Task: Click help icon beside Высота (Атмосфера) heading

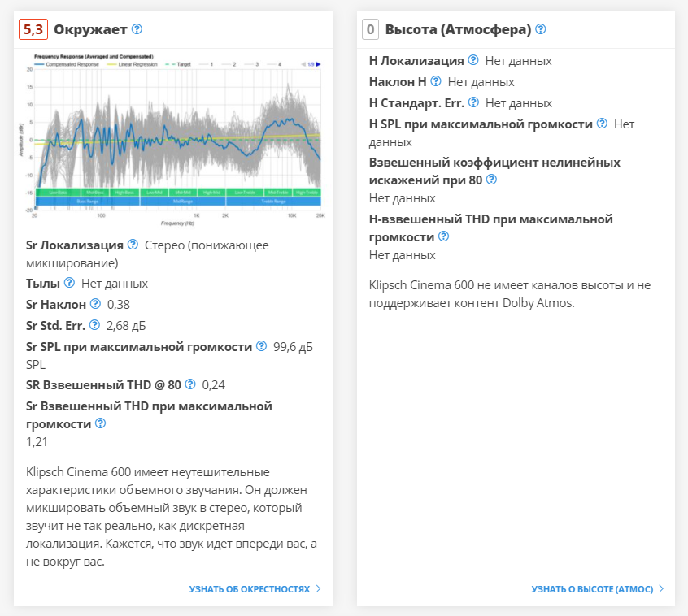Action: point(541,29)
